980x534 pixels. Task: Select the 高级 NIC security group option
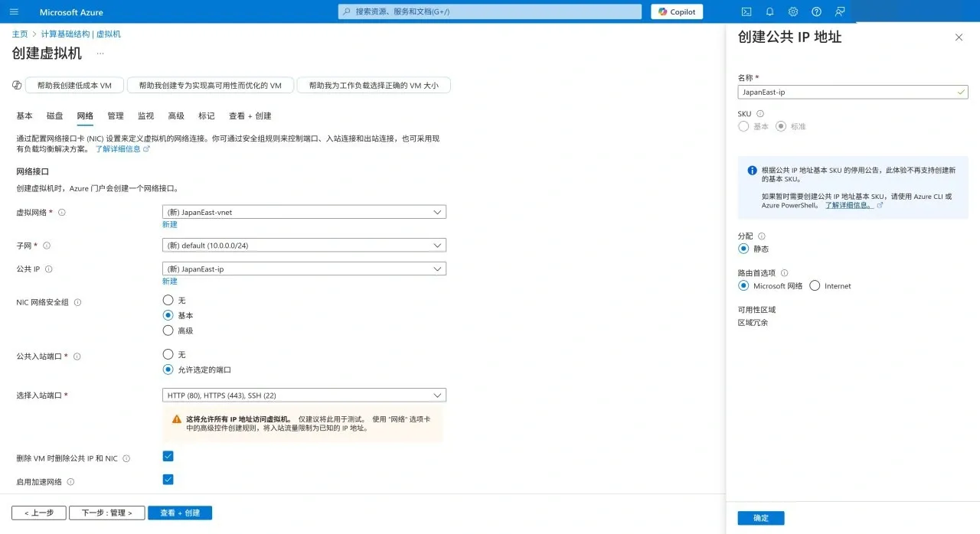pyautogui.click(x=168, y=330)
